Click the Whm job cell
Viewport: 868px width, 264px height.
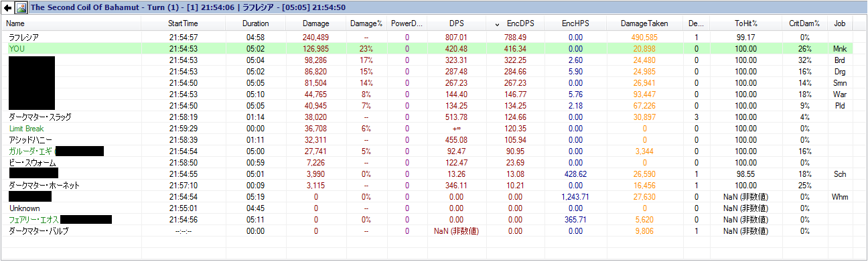coord(840,197)
